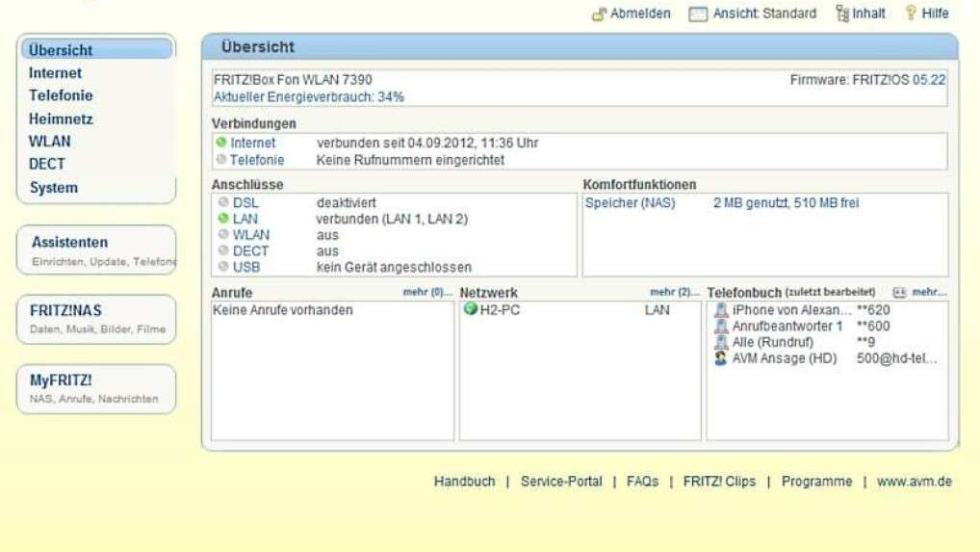Click the Hilfe question mark icon
The height and width of the screenshot is (552, 980).
tap(911, 13)
